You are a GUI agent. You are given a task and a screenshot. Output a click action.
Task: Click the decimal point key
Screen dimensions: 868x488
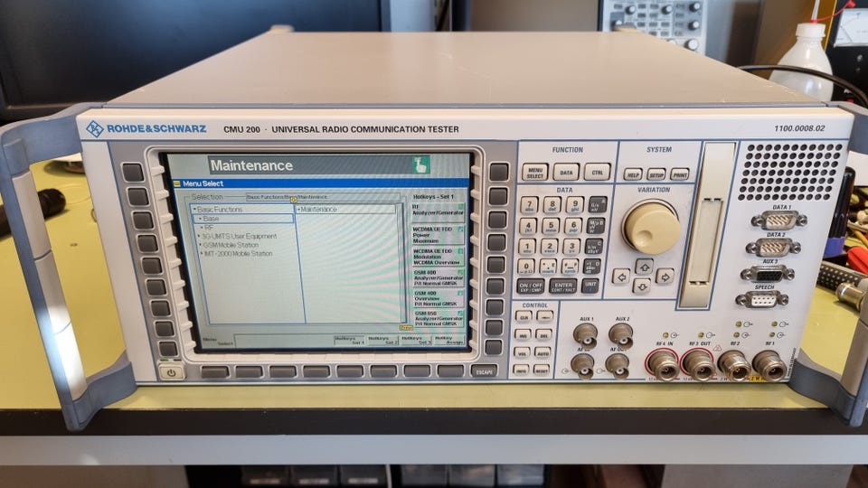(548, 267)
